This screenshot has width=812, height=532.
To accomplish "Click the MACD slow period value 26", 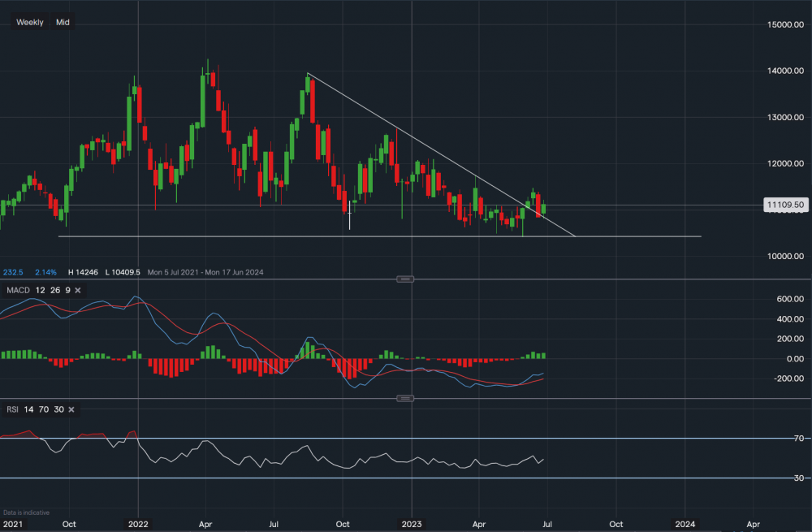I will [x=54, y=290].
